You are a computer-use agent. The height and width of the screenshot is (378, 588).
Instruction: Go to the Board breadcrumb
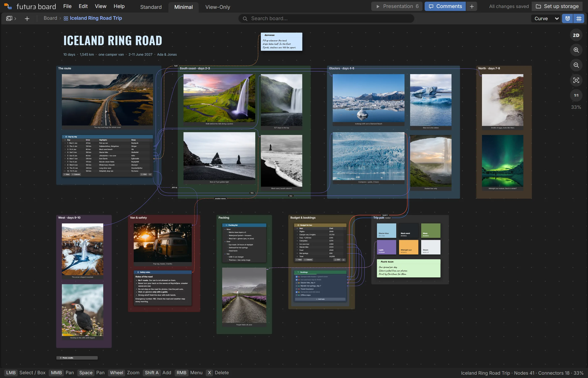[50, 18]
